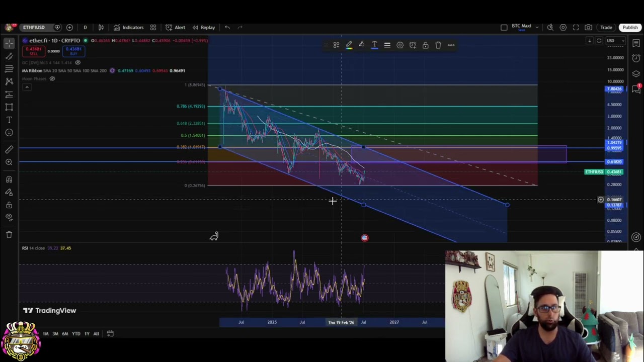The height and width of the screenshot is (362, 644).
Task: Toggle hide all drawings eye icon
Action: coord(9,217)
